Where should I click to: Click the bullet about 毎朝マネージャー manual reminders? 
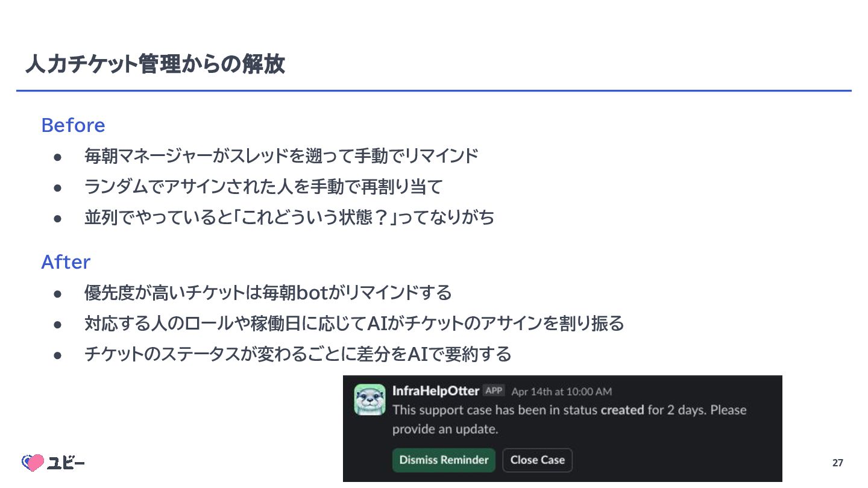click(281, 156)
